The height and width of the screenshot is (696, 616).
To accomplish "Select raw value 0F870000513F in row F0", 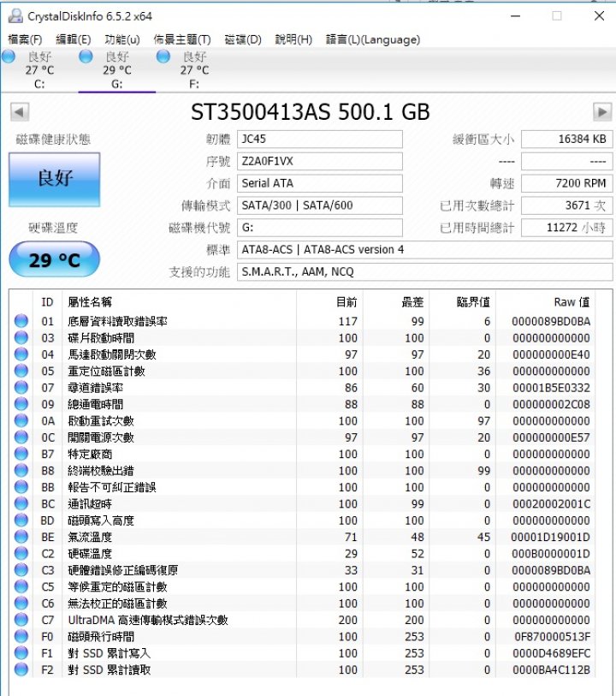I will point(552,637).
